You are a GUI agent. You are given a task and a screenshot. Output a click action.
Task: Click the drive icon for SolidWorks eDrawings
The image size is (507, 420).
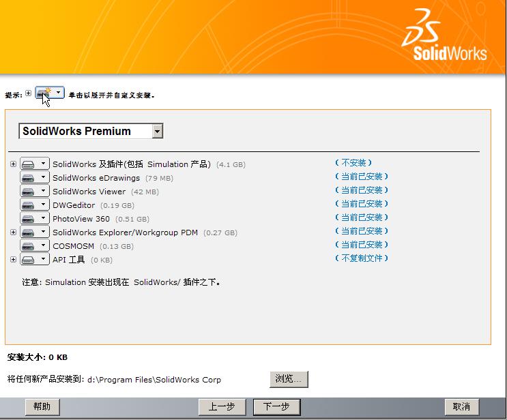[28, 178]
